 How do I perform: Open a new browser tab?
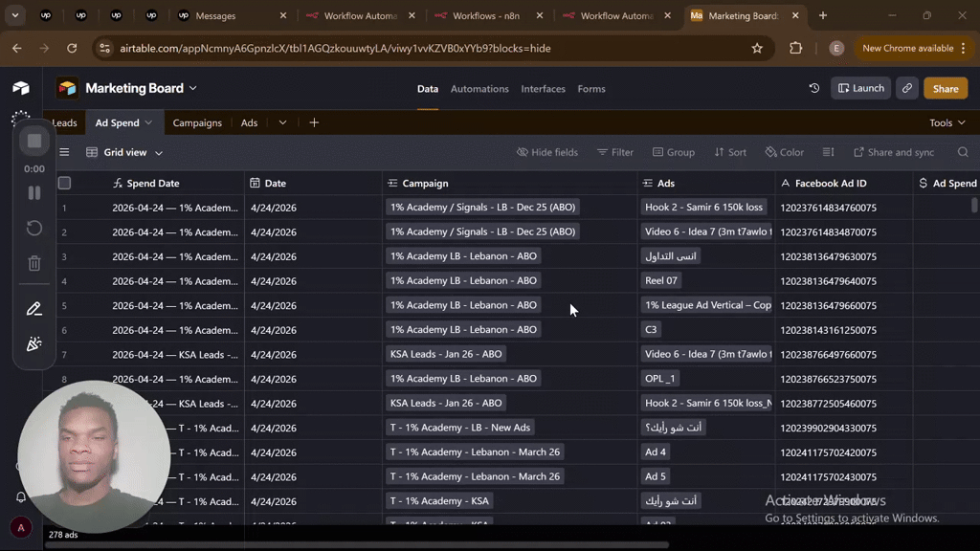[x=822, y=15]
